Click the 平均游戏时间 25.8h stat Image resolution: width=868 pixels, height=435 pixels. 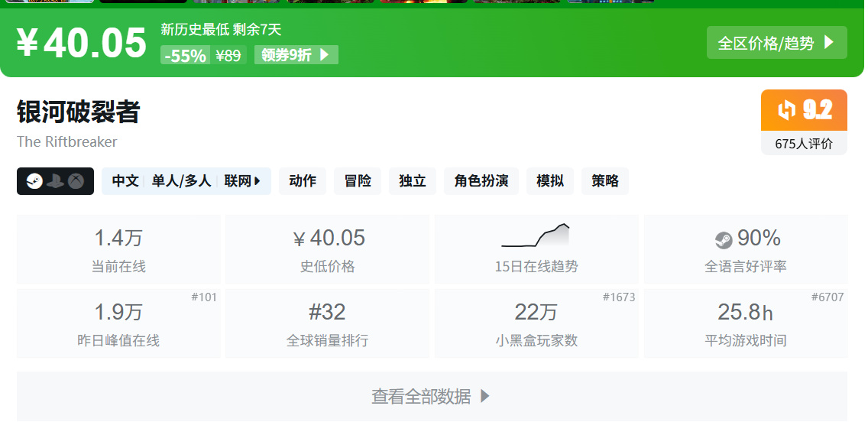746,323
